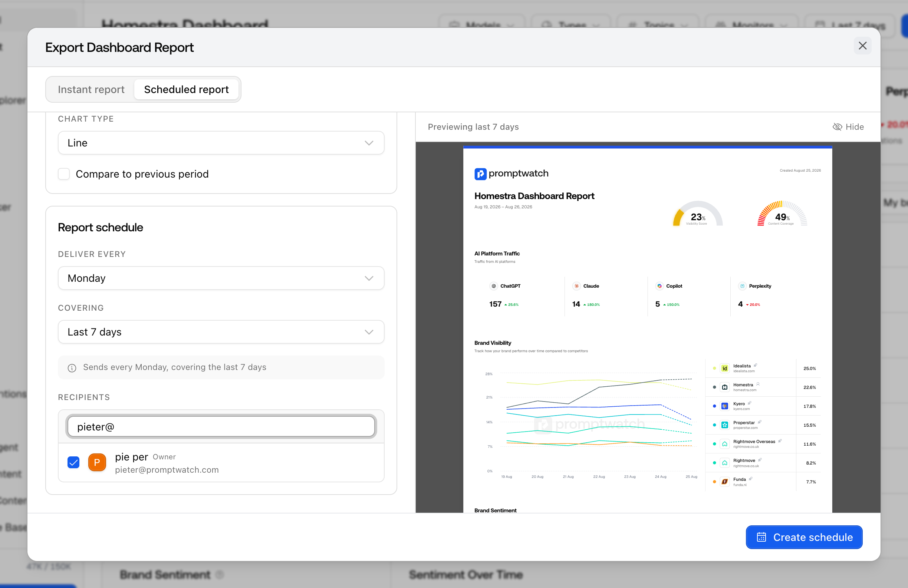
Task: Click the ChatGPT icon in AI Platform Traffic
Action: coord(493,286)
